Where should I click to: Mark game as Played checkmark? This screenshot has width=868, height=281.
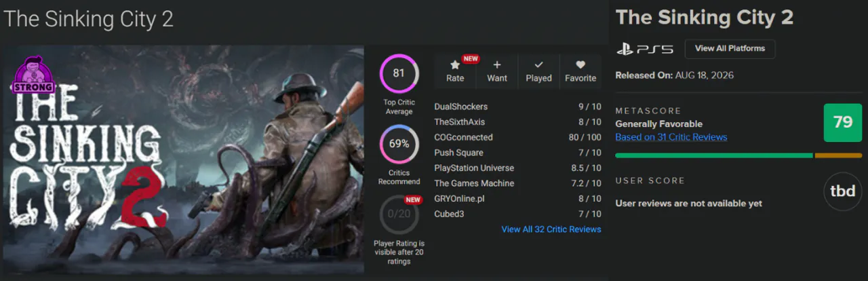click(x=538, y=65)
